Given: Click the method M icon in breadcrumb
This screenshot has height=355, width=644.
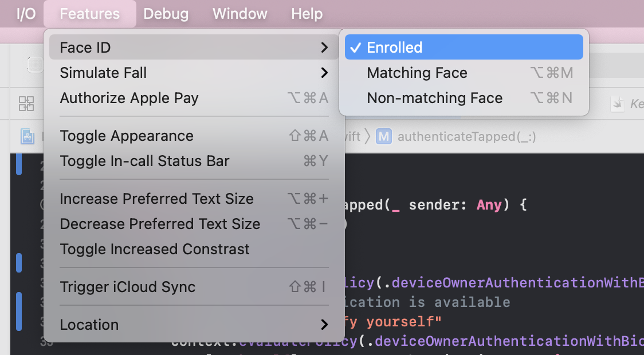Looking at the screenshot, I should (x=384, y=136).
